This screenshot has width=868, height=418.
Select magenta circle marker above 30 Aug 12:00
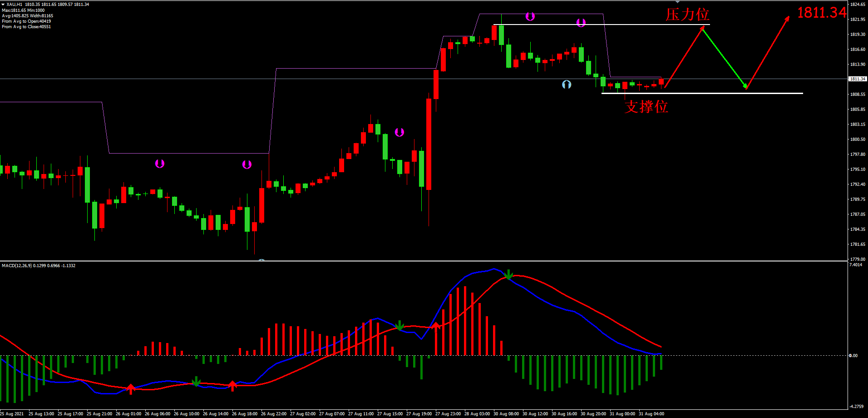tap(530, 16)
